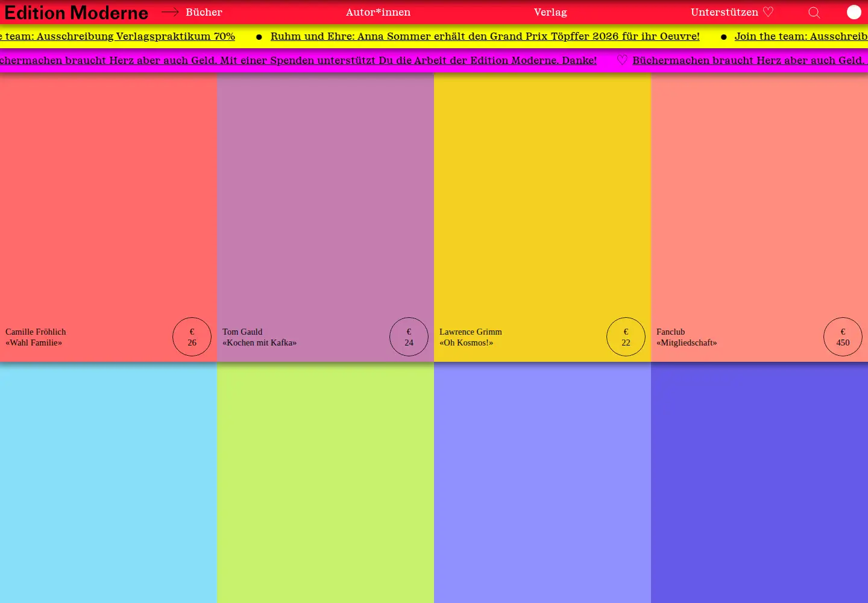Open the Verlag menu
Screen dimensions: 868x603
(550, 12)
